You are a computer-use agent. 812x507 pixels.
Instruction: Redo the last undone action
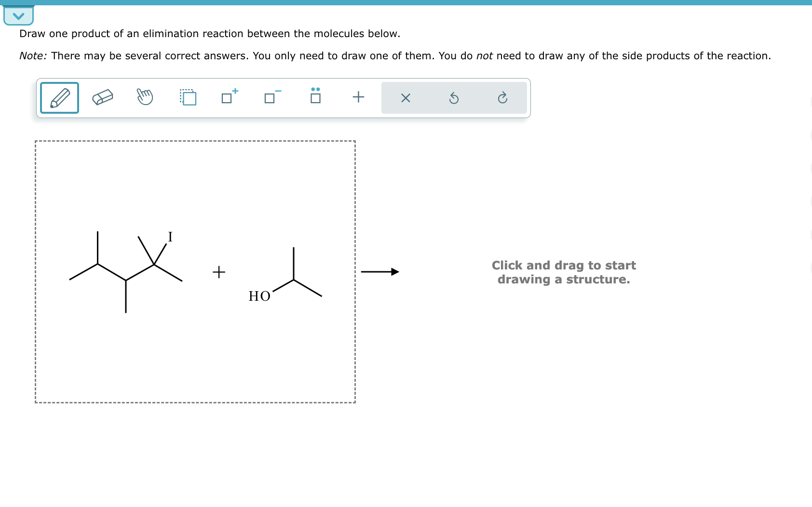pos(502,98)
